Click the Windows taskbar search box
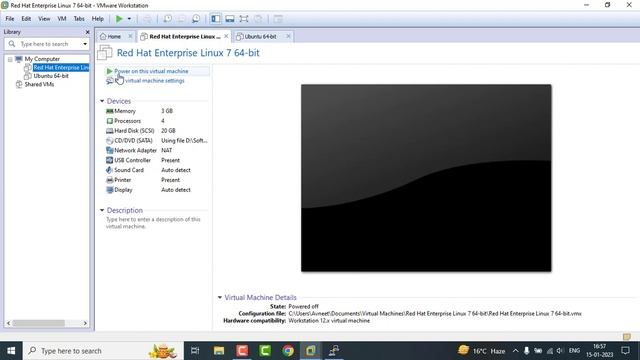This screenshot has height=360, width=640. pyautogui.click(x=103, y=351)
